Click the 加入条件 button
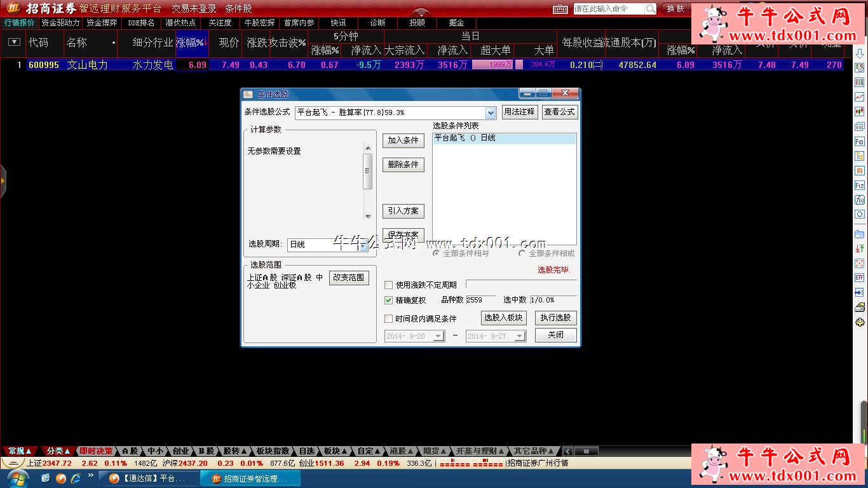The height and width of the screenshot is (488, 868). coord(403,140)
